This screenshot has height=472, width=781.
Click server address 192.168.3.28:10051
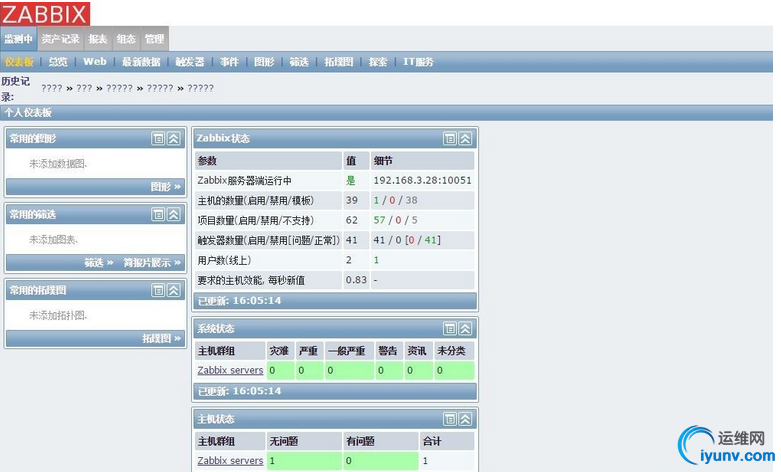(422, 180)
